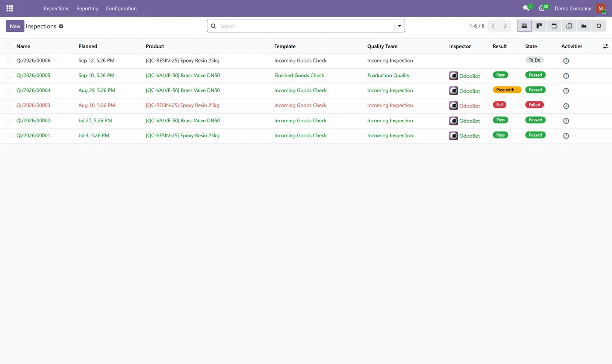
Task: Click the New button
Action: 15,26
